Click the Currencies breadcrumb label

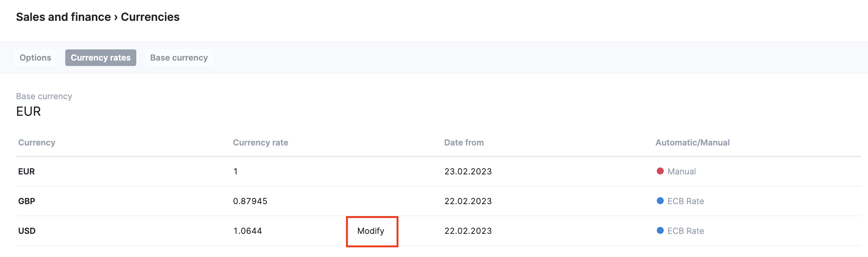pos(150,17)
